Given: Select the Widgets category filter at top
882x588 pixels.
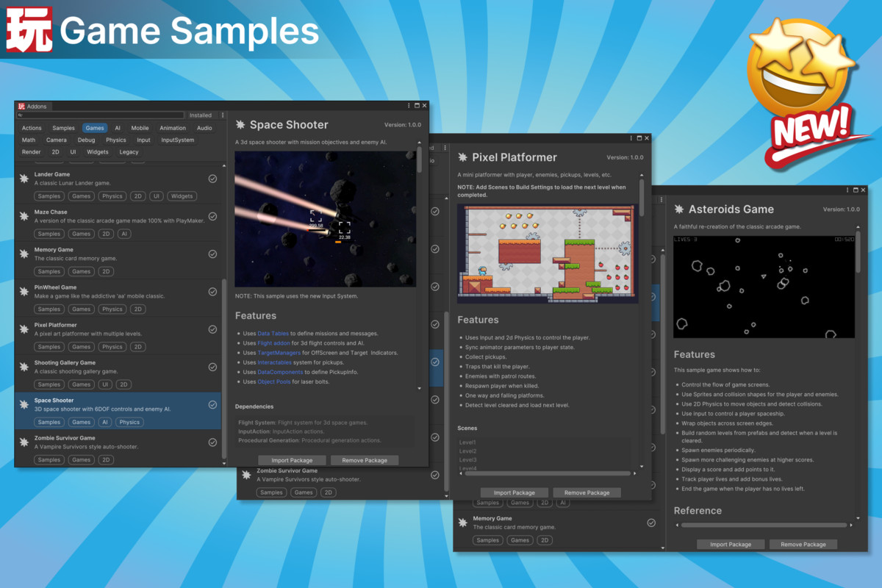Looking at the screenshot, I should tap(98, 152).
